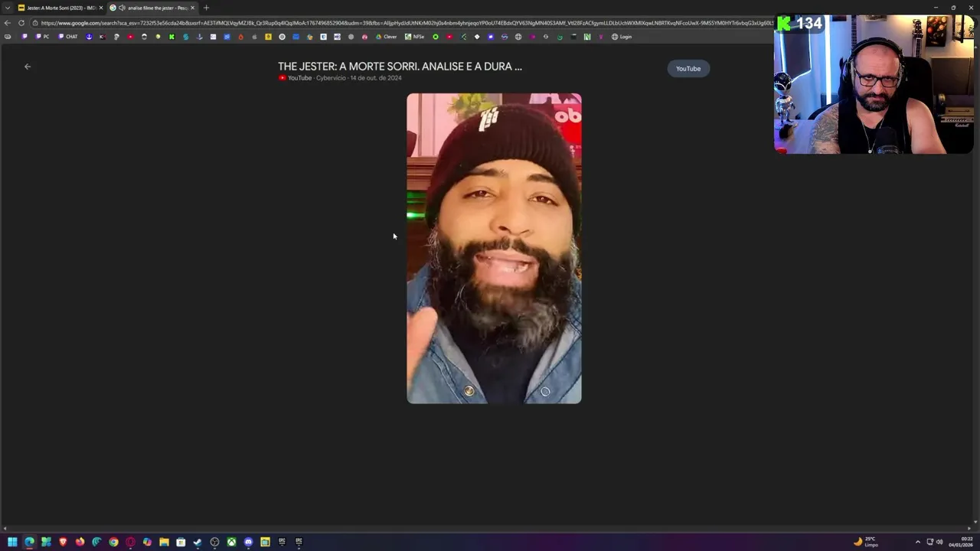Screen dimensions: 980x551
Task: Open Microsoft Store from the taskbar
Action: [181, 542]
